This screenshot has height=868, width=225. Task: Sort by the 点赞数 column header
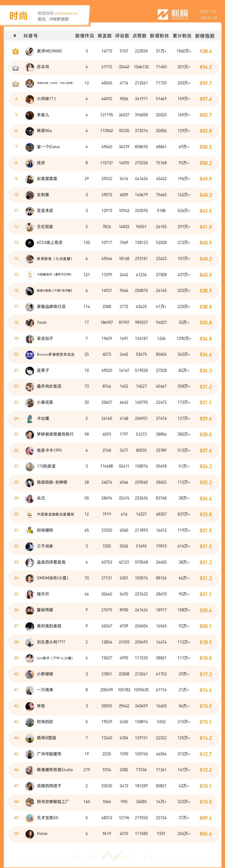click(140, 36)
